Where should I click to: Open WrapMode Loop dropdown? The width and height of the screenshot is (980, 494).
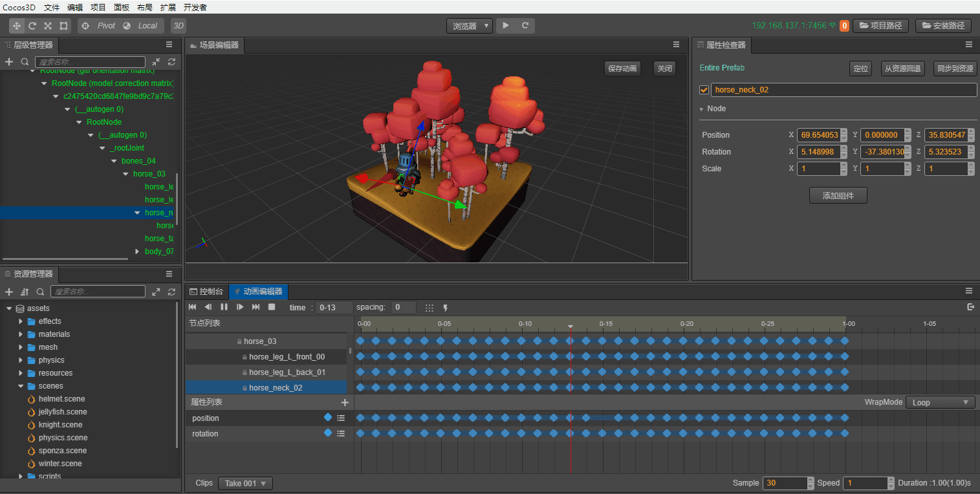[940, 402]
